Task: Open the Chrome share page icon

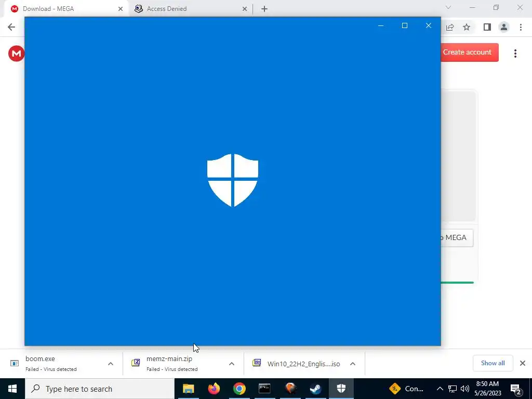Action: (x=450, y=27)
